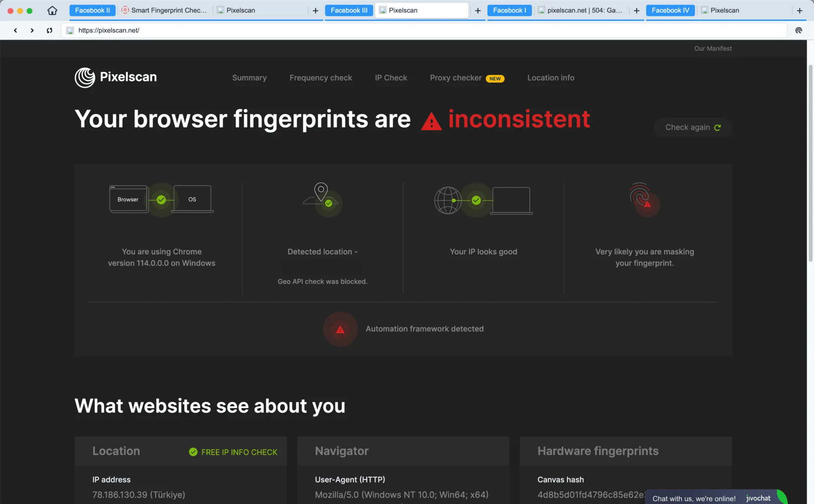Viewport: 814px width, 504px height.
Task: Switch to pixelscan.net 504 tab
Action: coord(581,10)
